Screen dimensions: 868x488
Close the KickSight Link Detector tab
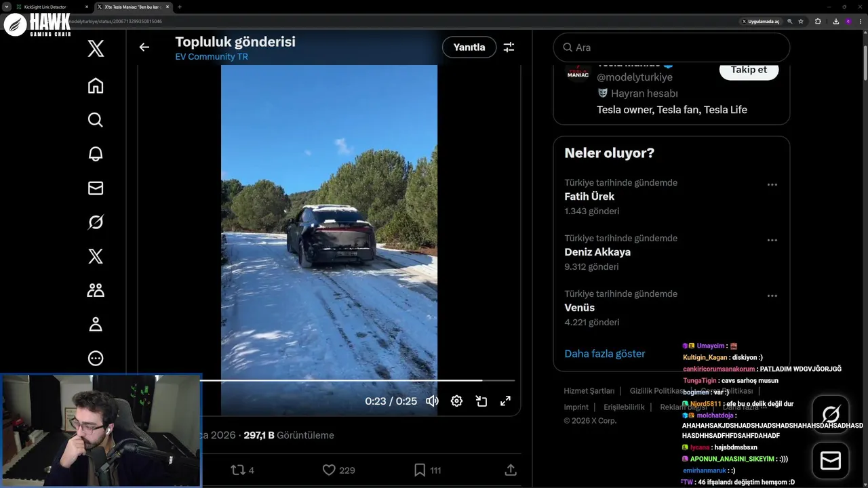pyautogui.click(x=87, y=7)
